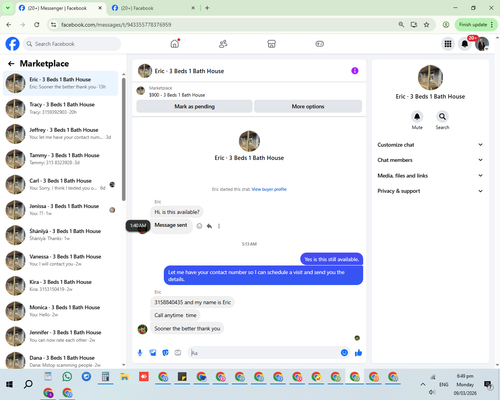Open the emoji picker in the message box
Image resolution: width=500 pixels, height=400 pixels.
(x=344, y=353)
